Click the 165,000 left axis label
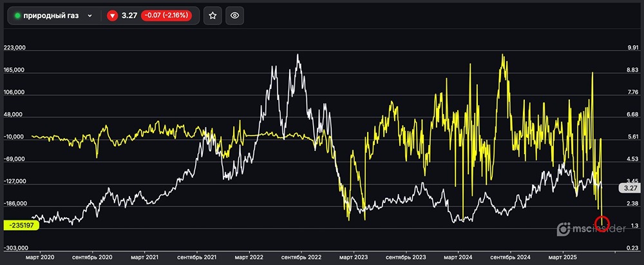644x265 pixels. tap(14, 70)
